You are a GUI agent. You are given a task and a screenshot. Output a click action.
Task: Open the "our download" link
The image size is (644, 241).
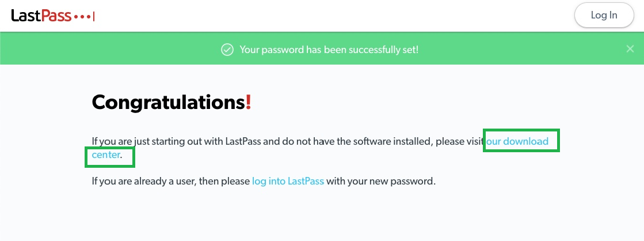517,141
